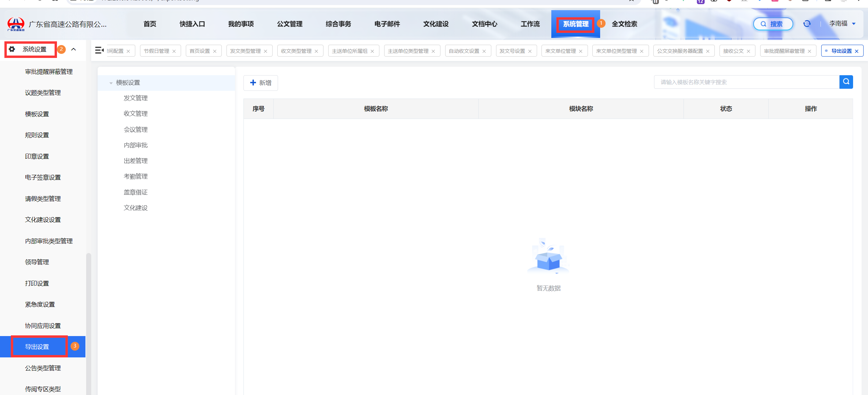Close the 节假日管理 tab
This screenshot has height=395, width=868.
click(174, 51)
